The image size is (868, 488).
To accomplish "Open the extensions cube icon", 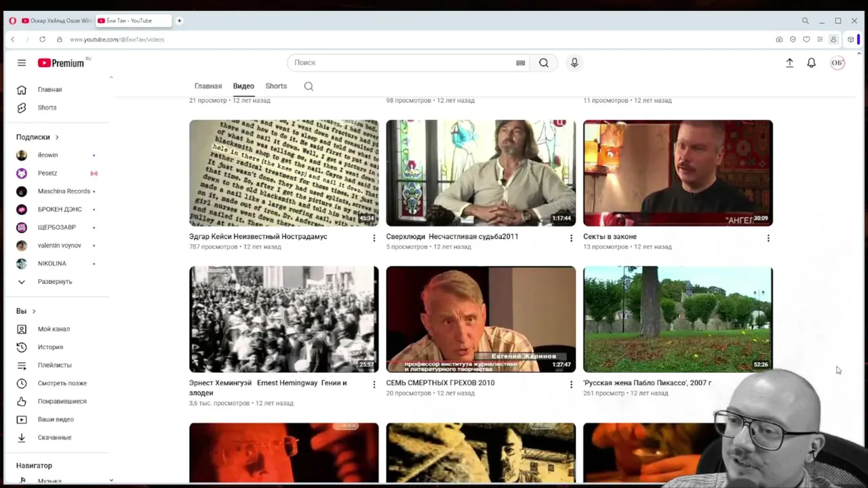I will pos(850,39).
